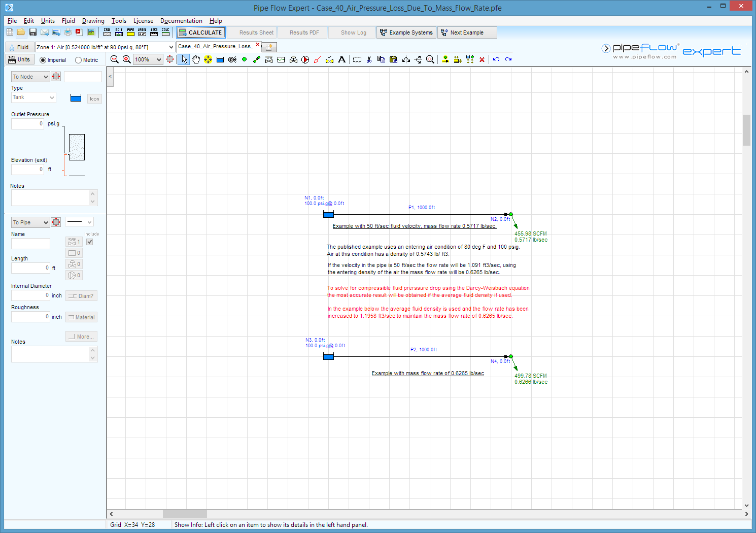Export to PDF with the red PDF icon
The width and height of the screenshot is (756, 533).
pos(79,32)
